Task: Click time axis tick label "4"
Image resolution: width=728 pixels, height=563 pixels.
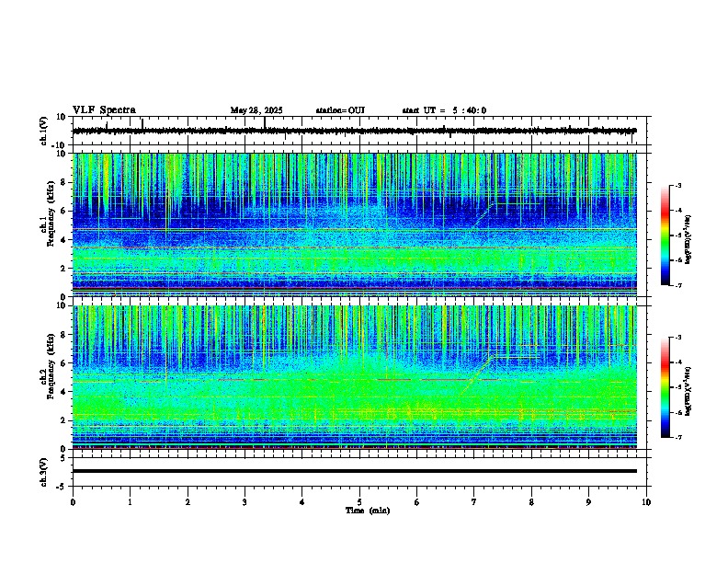Action: 302,502
